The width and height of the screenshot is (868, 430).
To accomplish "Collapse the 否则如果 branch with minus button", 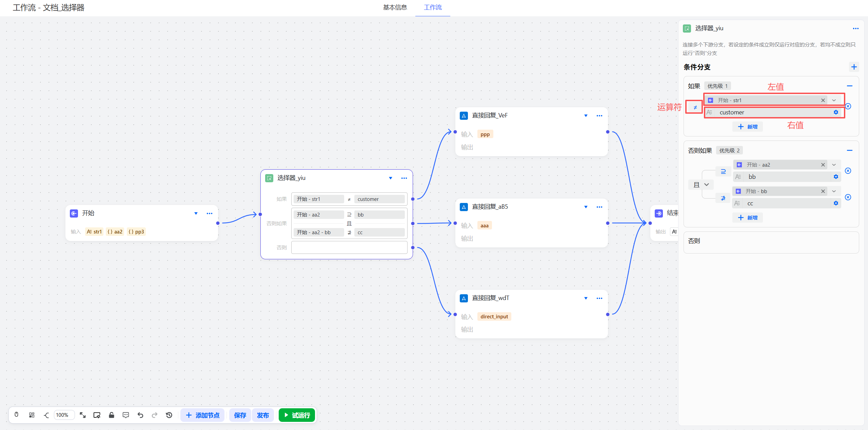I will pyautogui.click(x=850, y=150).
